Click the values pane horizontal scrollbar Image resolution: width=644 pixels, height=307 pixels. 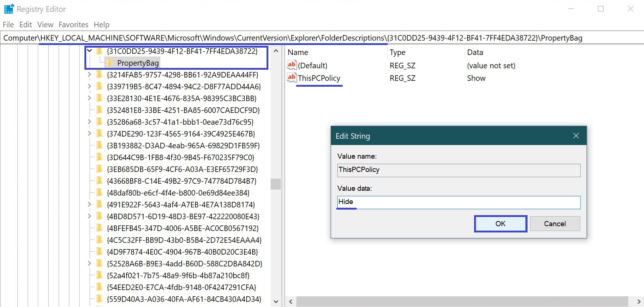(x=462, y=301)
